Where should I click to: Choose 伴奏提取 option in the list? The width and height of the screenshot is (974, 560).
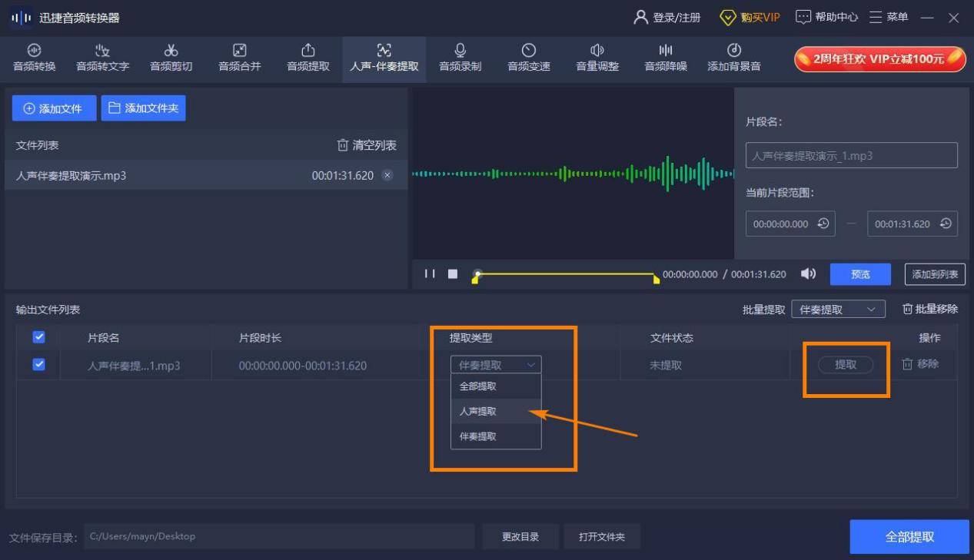[x=496, y=436]
